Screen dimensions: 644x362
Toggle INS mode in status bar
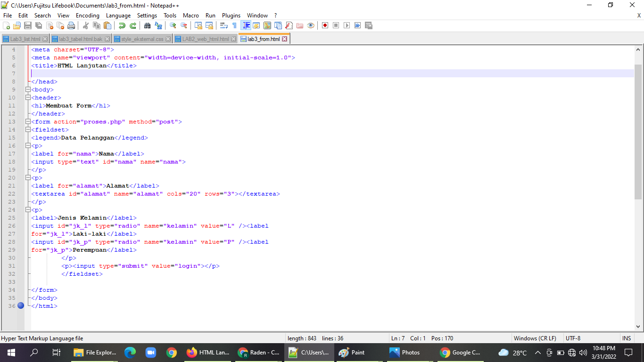tap(627, 338)
